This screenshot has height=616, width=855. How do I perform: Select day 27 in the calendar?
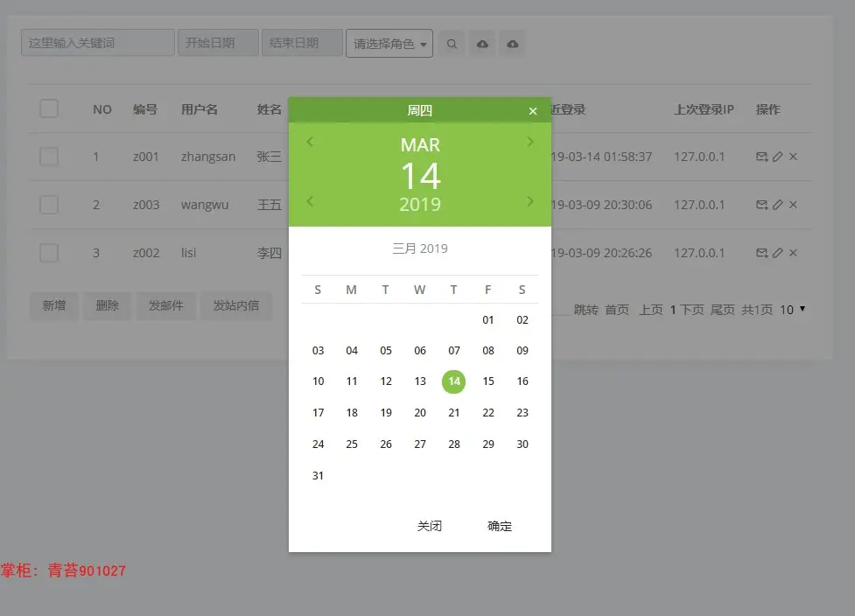coord(420,444)
